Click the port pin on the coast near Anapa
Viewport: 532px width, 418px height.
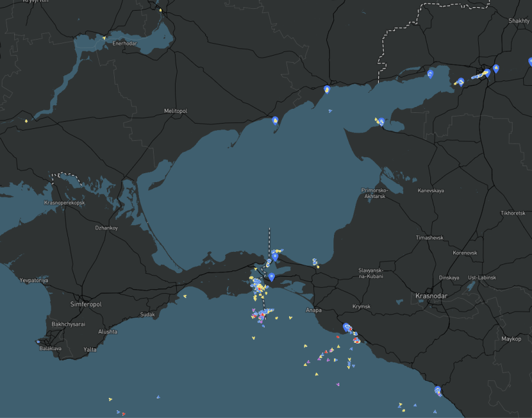(346, 326)
